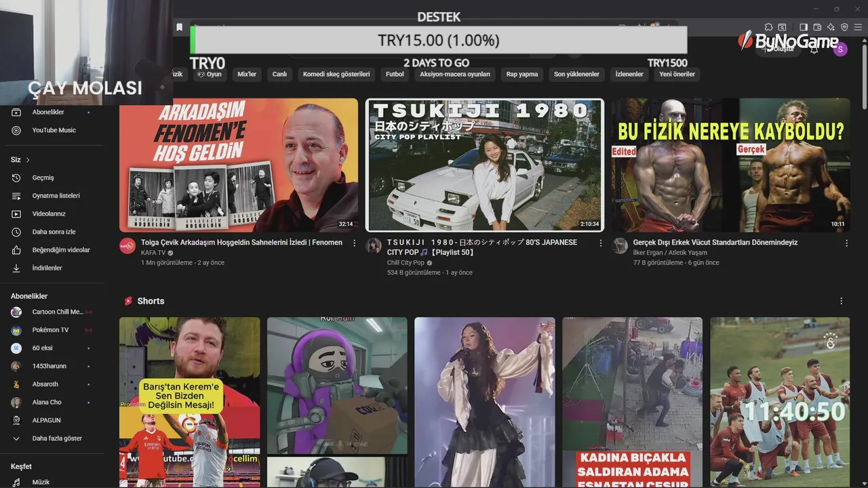Select the Komedi skeç gösterileri chip
The width and height of the screenshot is (868, 488).
pos(336,75)
